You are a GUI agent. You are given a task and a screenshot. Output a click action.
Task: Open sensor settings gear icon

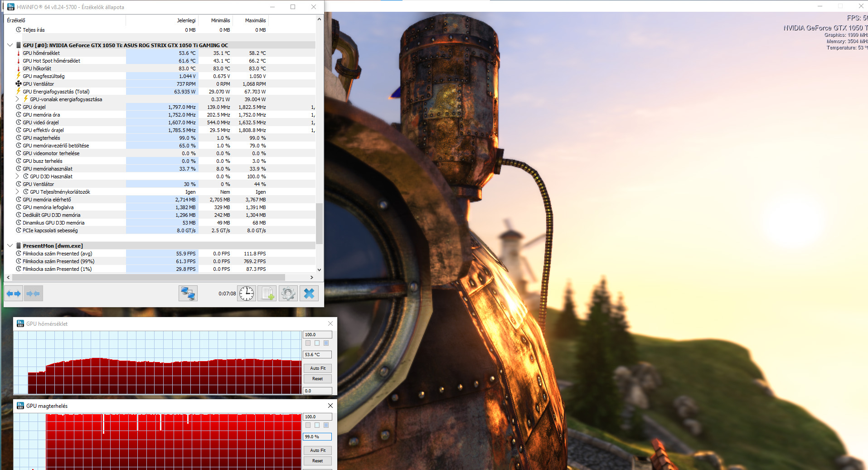[288, 294]
